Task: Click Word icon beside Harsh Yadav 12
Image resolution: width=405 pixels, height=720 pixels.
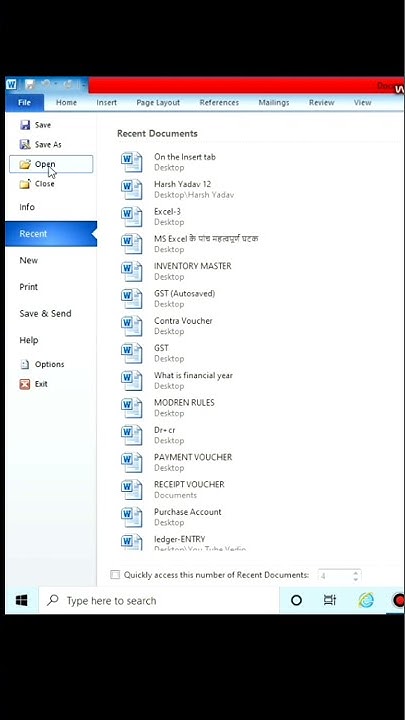Action: pos(132,189)
